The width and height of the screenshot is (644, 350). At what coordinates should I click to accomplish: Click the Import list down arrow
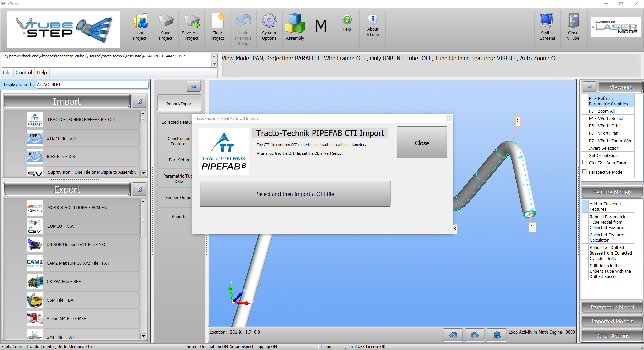143,173
